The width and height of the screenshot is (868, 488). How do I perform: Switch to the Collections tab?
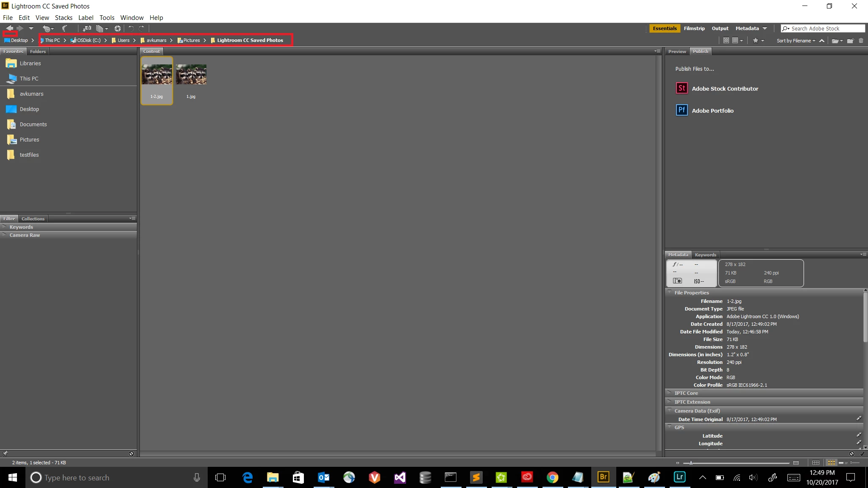33,219
